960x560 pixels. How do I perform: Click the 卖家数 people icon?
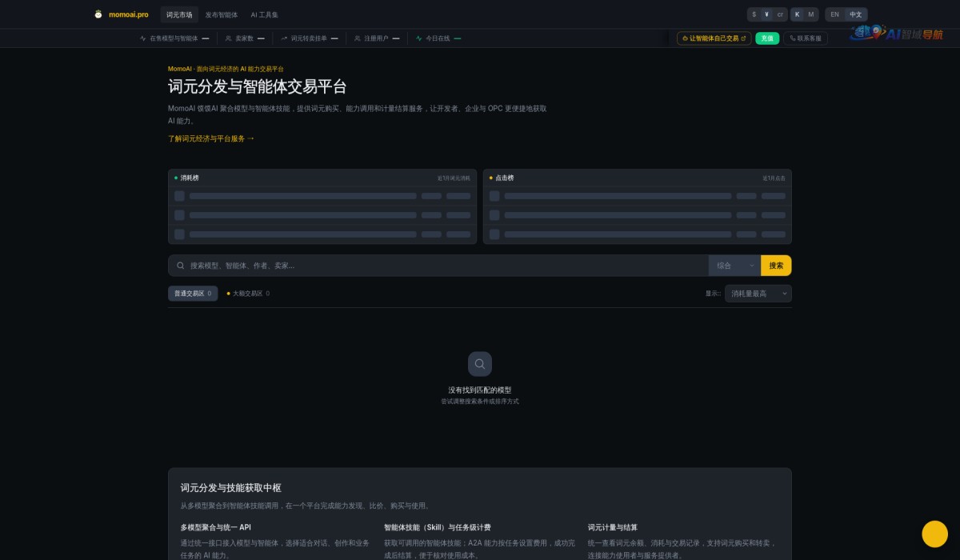[x=228, y=38]
